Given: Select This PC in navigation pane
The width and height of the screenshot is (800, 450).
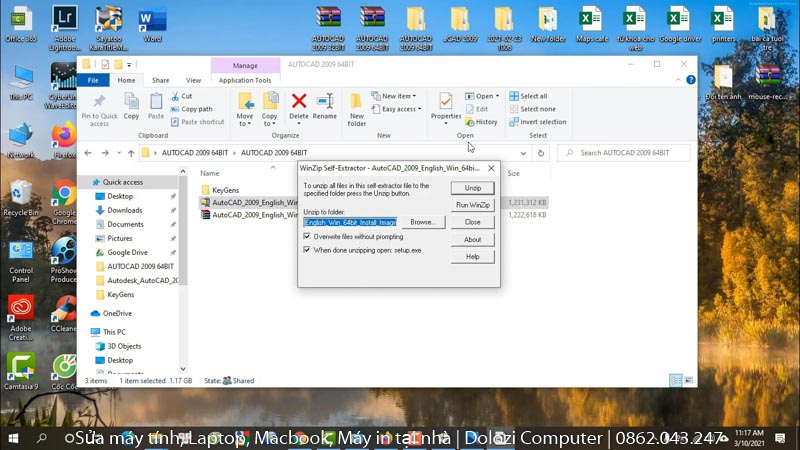Looking at the screenshot, I should pyautogui.click(x=114, y=332).
